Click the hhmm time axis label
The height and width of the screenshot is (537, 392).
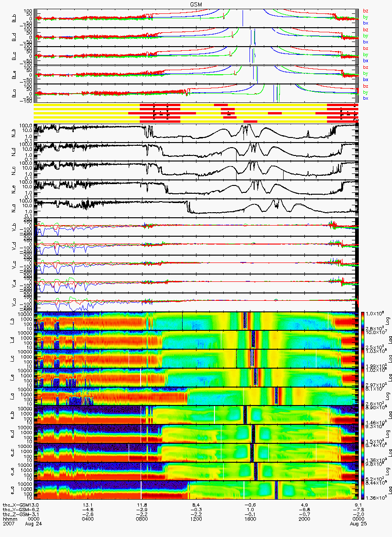point(10,519)
